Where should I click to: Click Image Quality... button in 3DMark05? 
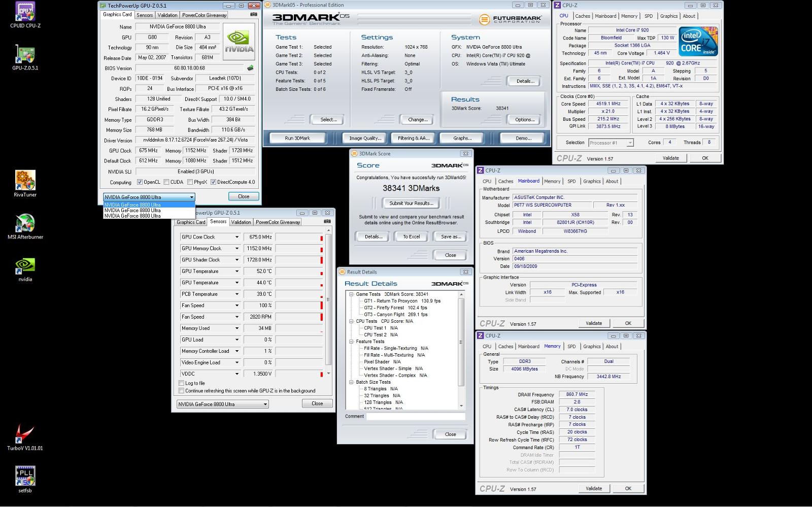click(365, 138)
